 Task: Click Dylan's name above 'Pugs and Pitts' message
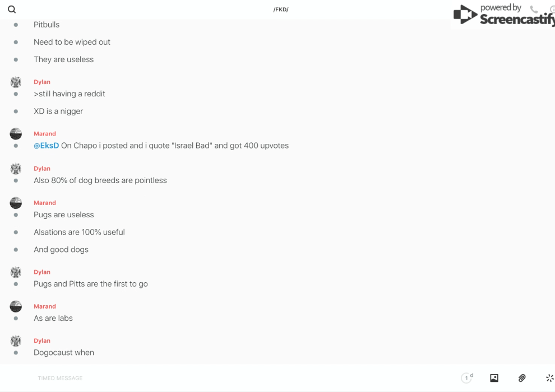pyautogui.click(x=42, y=272)
